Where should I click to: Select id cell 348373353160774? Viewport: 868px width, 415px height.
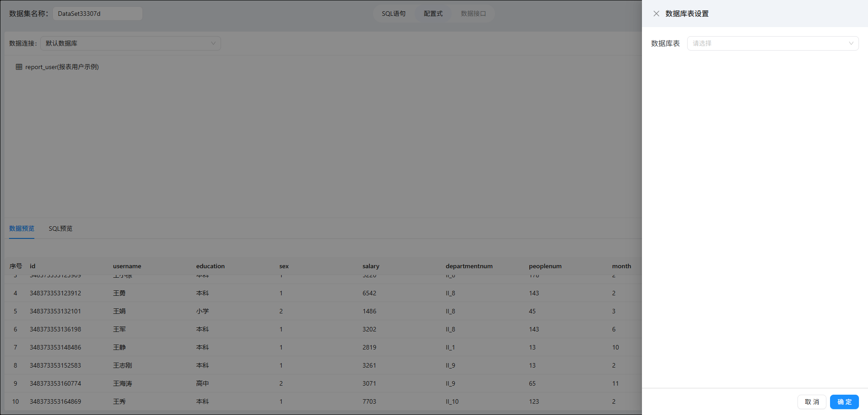pos(56,383)
